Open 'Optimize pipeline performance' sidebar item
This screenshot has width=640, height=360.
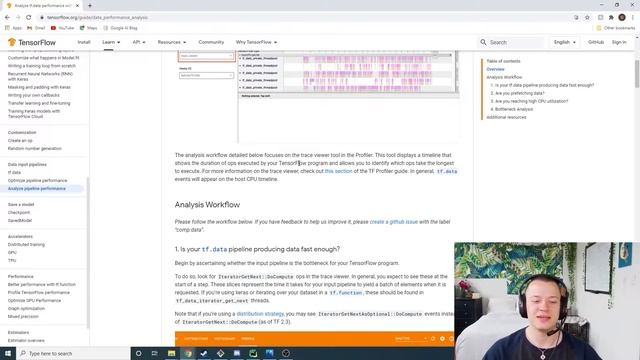38,180
